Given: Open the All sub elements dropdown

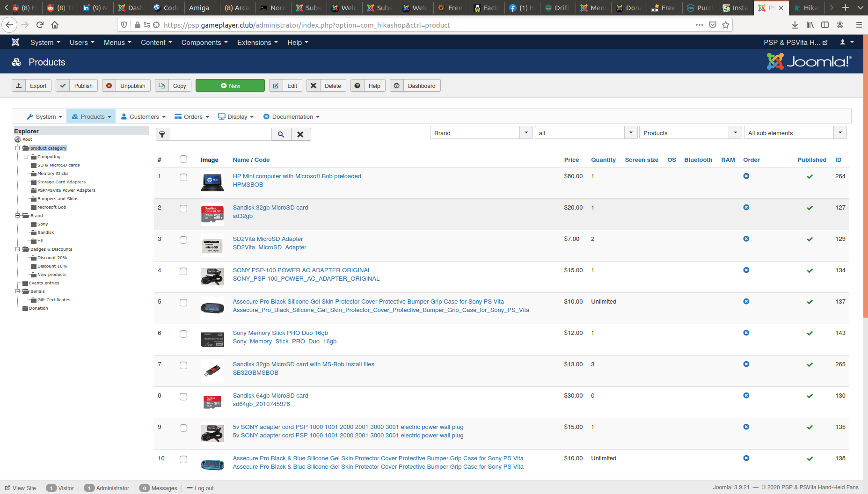Looking at the screenshot, I should pos(795,133).
